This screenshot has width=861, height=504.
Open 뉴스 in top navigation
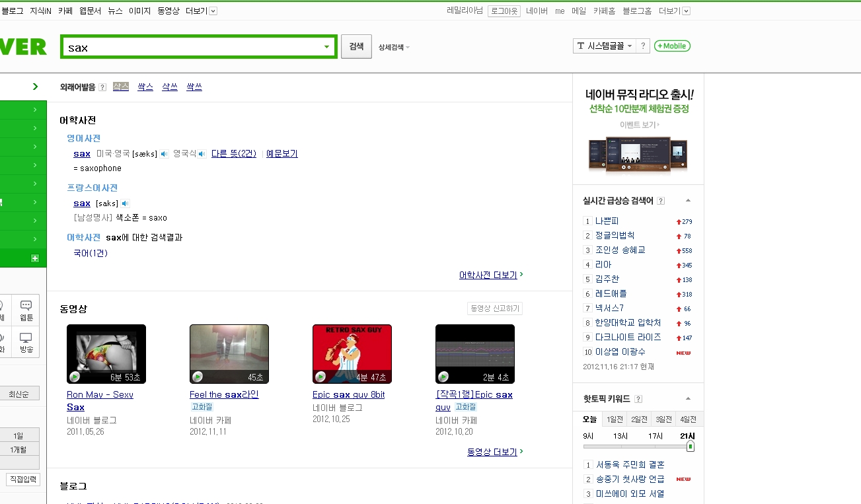[x=115, y=11]
